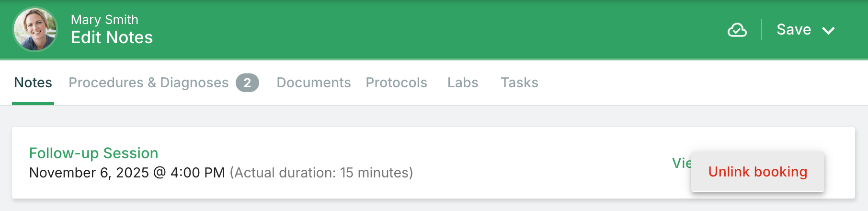Open the Follow-up Session link
This screenshot has height=211, width=868.
pyautogui.click(x=93, y=153)
